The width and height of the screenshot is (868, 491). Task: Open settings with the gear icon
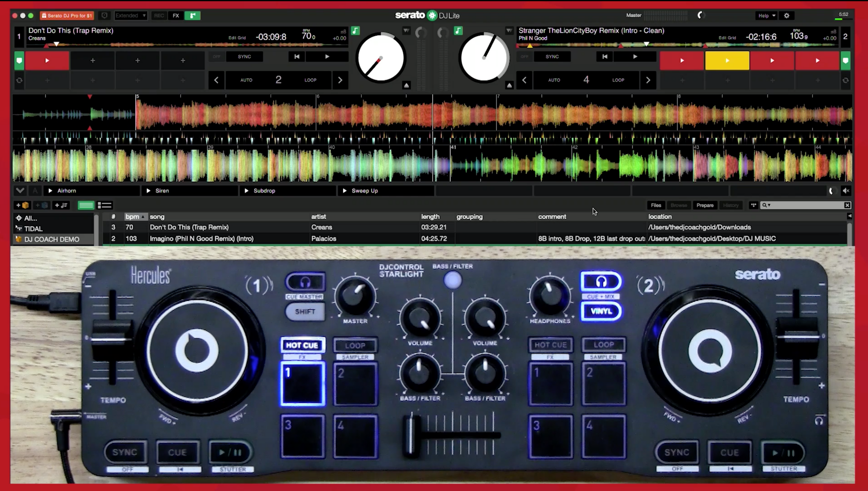786,16
